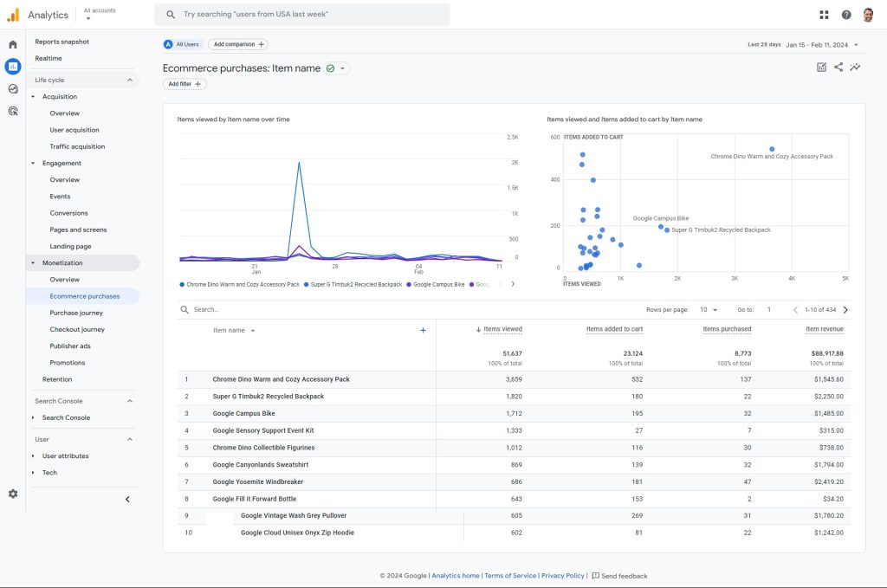Open the Admin settings gear
The width and height of the screenshot is (887, 588).
(12, 494)
